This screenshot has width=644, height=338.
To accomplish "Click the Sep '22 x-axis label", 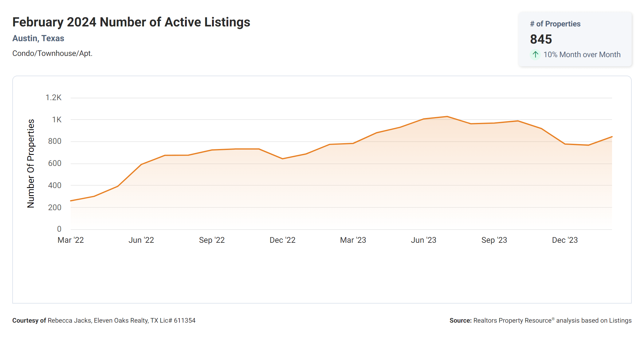I will pos(212,240).
